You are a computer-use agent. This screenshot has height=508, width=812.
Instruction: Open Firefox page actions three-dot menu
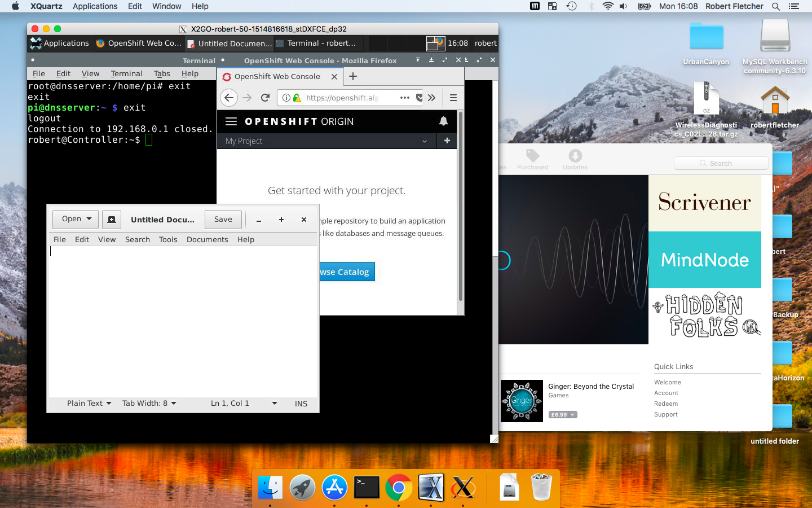tap(404, 98)
